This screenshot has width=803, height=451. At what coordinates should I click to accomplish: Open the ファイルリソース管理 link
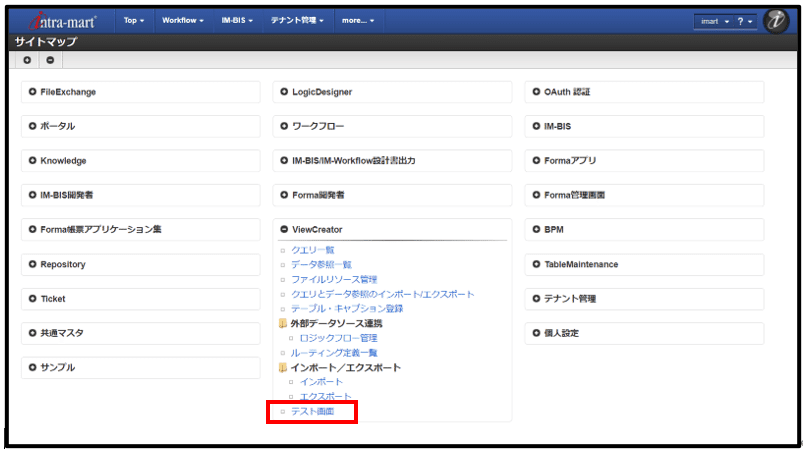pos(334,280)
